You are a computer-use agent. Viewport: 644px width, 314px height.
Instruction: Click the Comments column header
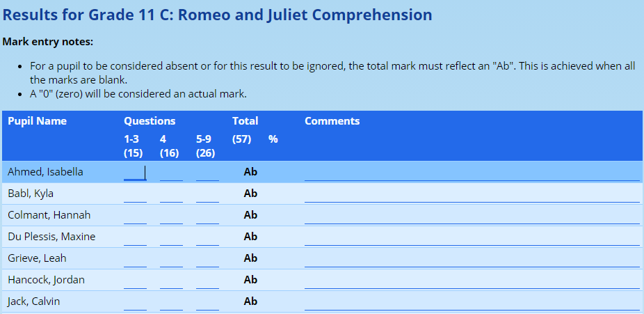click(332, 121)
